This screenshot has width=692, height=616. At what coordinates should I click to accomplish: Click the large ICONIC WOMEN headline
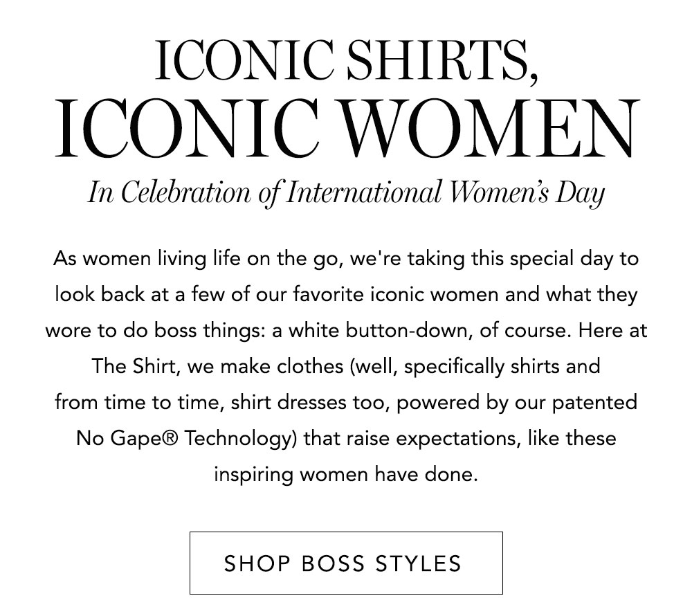pyautogui.click(x=347, y=129)
